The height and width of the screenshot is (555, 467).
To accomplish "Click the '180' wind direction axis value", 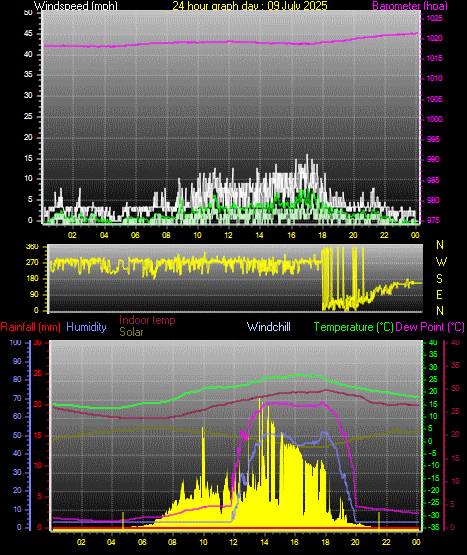I will click(32, 279).
